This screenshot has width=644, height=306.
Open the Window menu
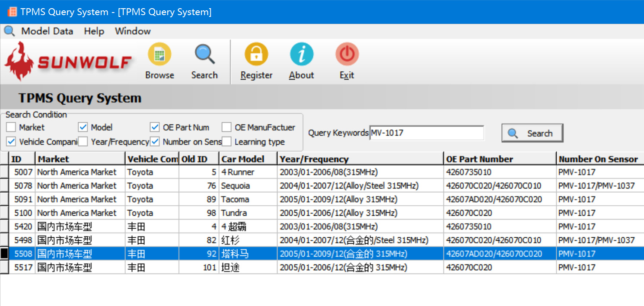pos(133,31)
